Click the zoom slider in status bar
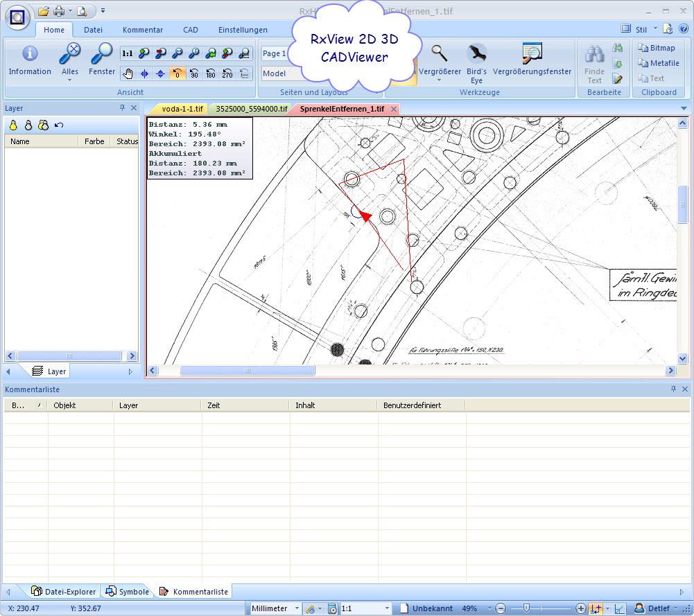 (x=527, y=608)
